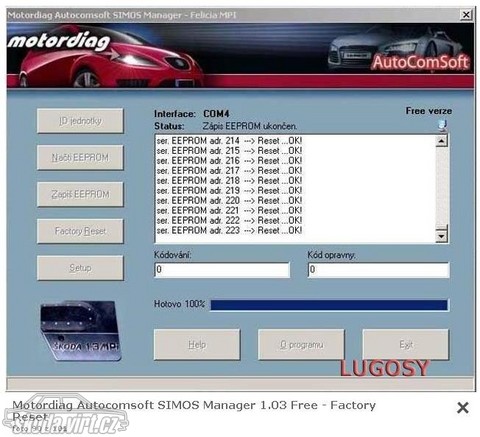Open the Help button
Viewport: 480px width, 437px height.
click(197, 345)
